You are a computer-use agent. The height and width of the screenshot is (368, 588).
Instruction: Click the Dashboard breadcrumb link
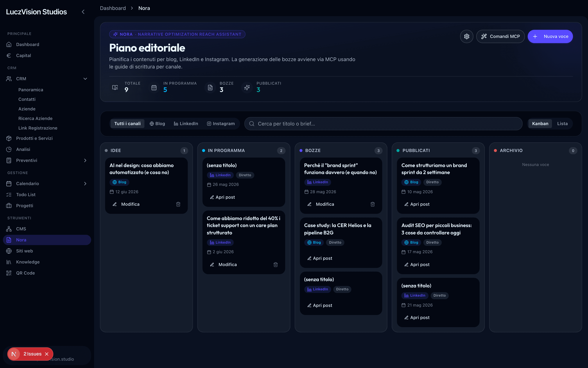point(113,8)
